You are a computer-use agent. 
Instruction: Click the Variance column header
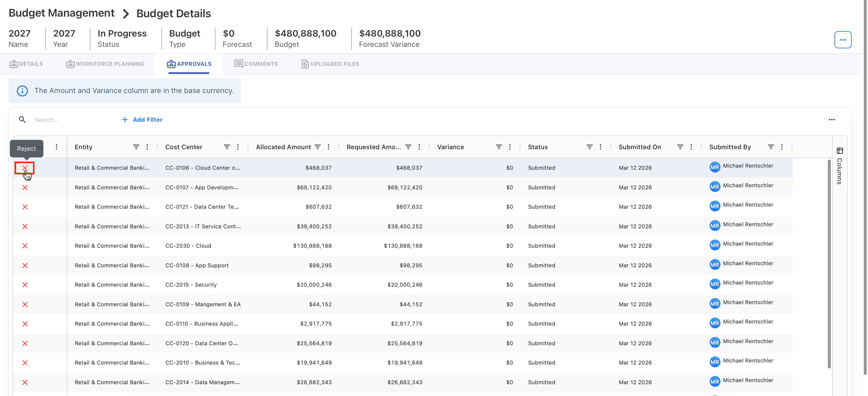coord(451,147)
